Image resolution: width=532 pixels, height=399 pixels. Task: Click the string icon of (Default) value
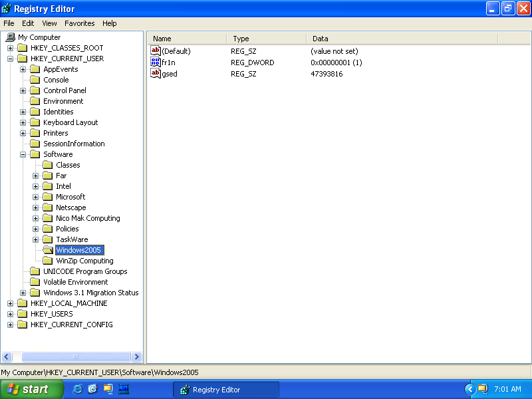(x=156, y=51)
